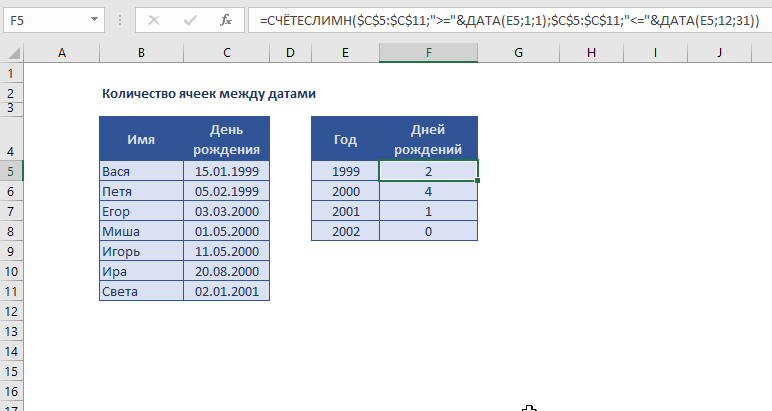This screenshot has width=772, height=411.
Task: Open the Name Box dropdown arrow
Action: 94,20
